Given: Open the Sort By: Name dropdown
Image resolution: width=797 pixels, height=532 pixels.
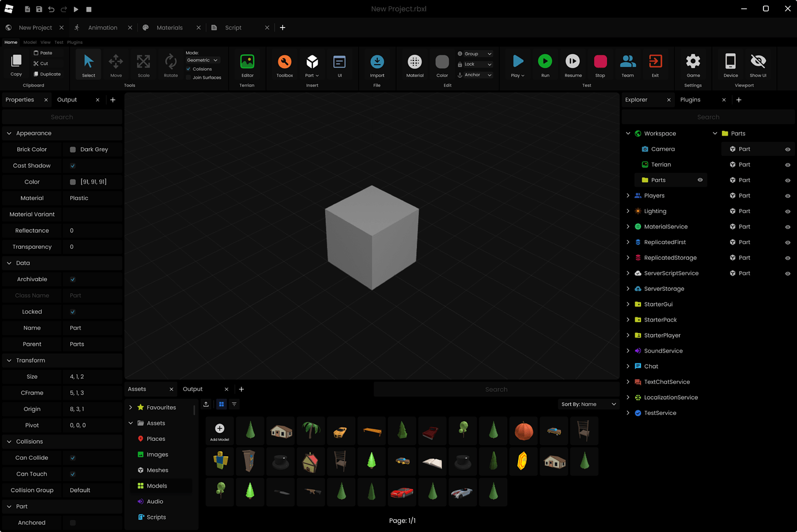Looking at the screenshot, I should (x=588, y=404).
